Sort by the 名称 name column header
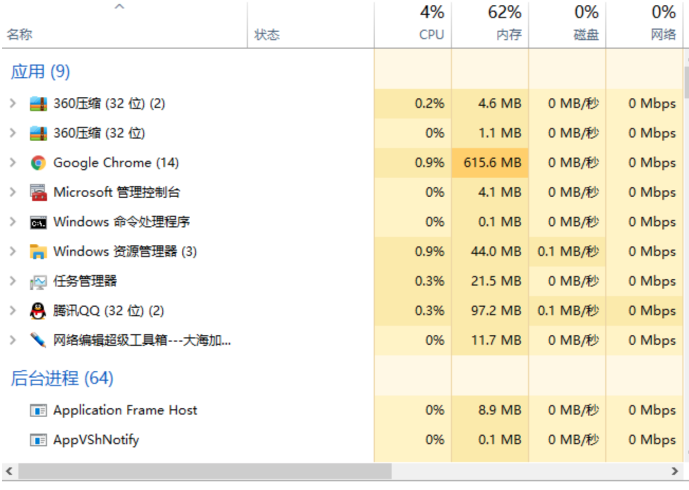 click(19, 35)
